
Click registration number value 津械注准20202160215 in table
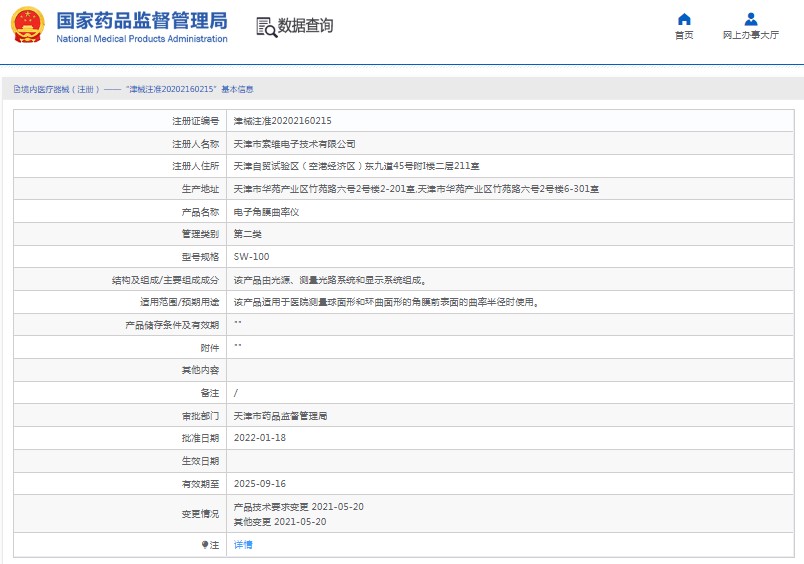[282, 121]
